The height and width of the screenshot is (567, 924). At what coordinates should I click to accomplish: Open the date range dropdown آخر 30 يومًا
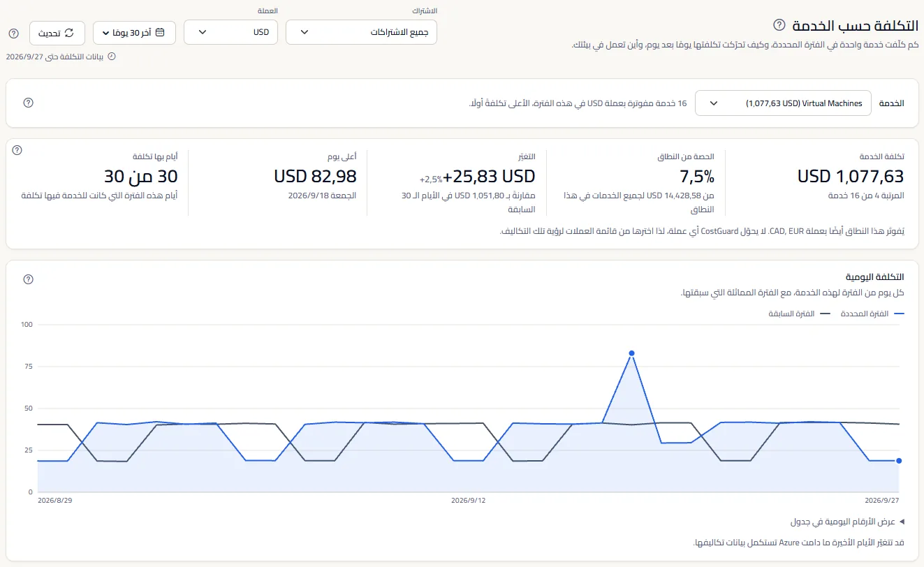(x=134, y=32)
